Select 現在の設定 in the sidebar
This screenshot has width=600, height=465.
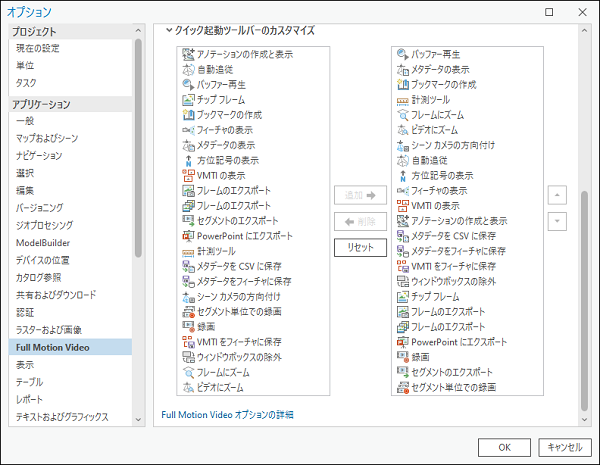pyautogui.click(x=70, y=48)
